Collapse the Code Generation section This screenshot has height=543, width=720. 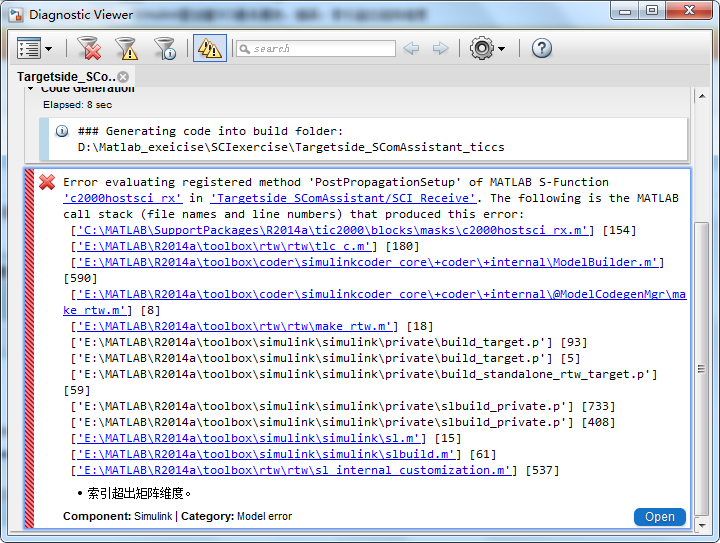[31, 88]
